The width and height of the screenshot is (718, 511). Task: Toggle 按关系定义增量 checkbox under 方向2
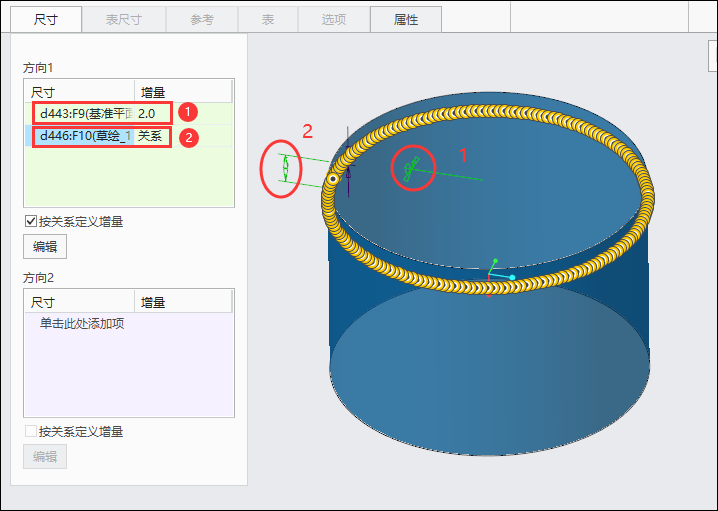(x=31, y=431)
